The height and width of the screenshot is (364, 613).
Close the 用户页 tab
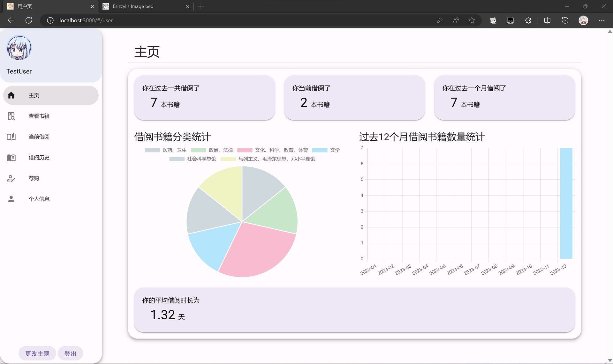pos(92,6)
